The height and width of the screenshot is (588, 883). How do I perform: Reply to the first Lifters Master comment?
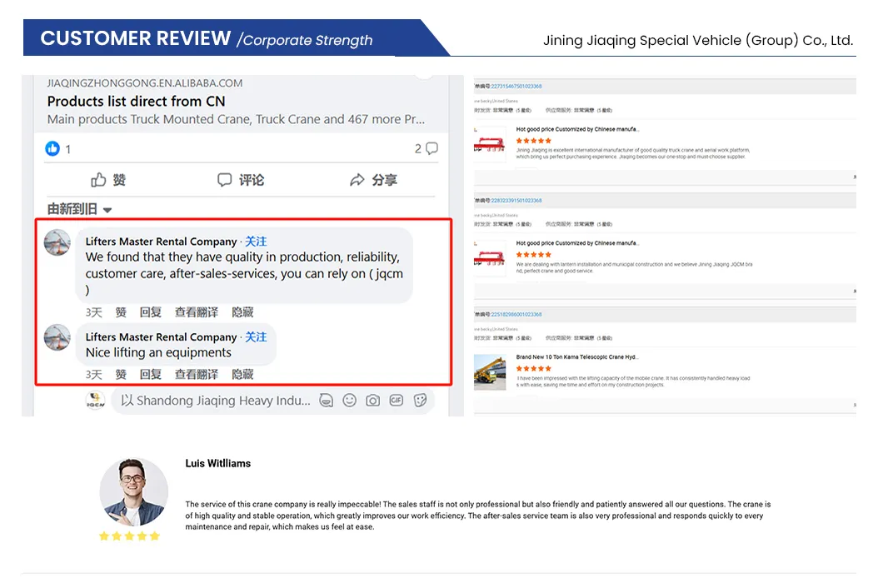coord(151,312)
